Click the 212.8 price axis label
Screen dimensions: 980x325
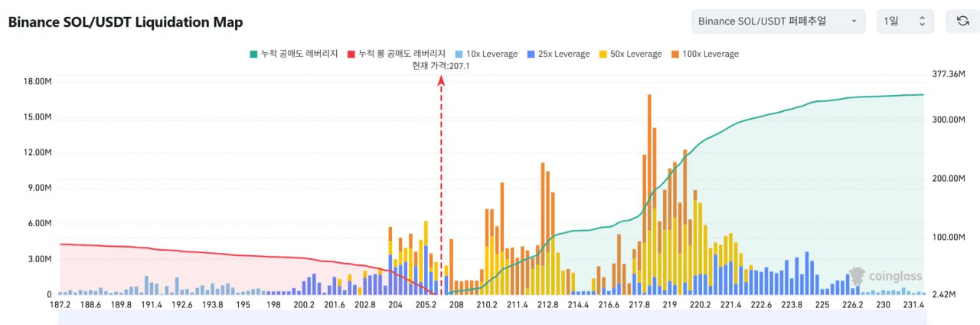tap(548, 305)
